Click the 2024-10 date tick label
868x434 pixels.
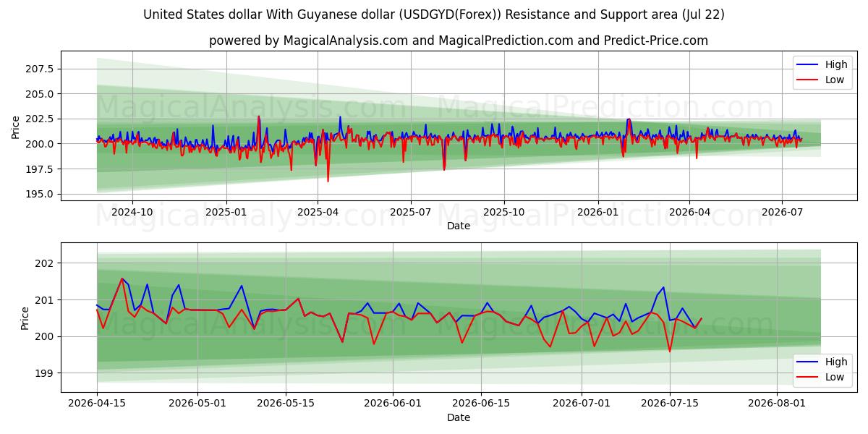pyautogui.click(x=132, y=213)
